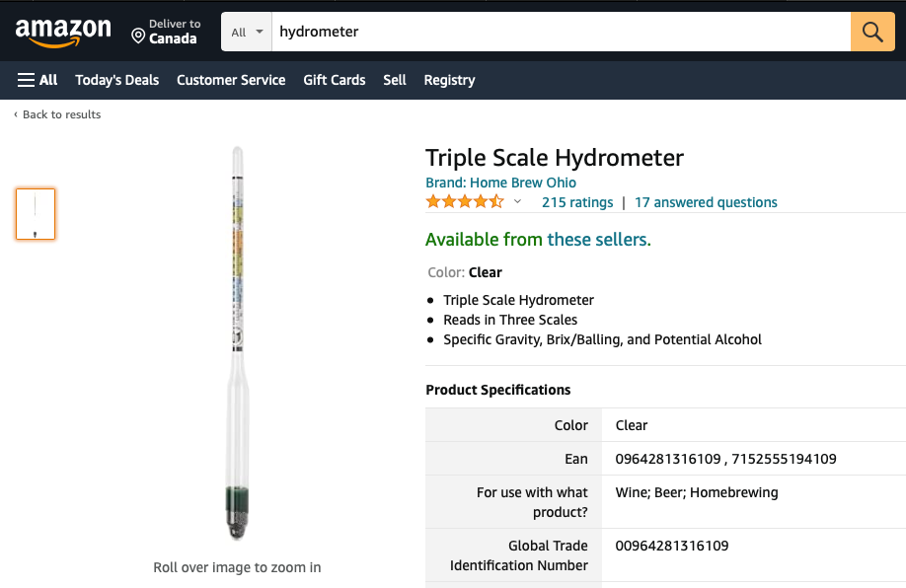Click the main hydrometer product image
Viewport: 906px width, 588px height.
[237, 343]
